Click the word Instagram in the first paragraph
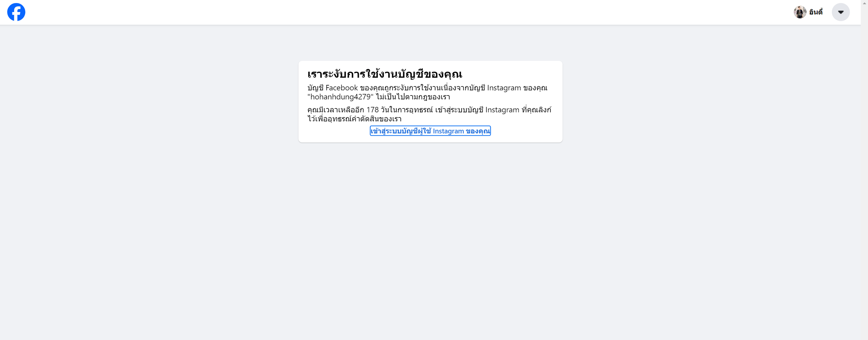 [x=504, y=88]
